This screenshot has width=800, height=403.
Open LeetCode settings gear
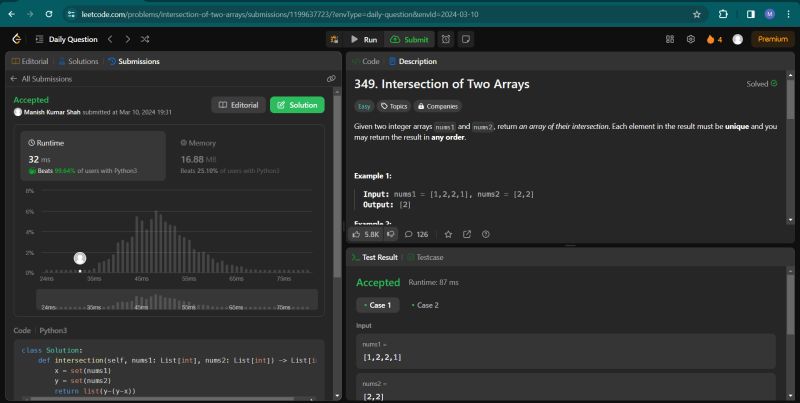coord(691,39)
